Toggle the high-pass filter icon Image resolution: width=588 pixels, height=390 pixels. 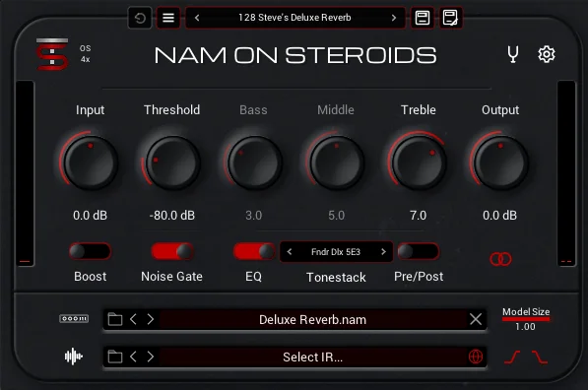512,357
